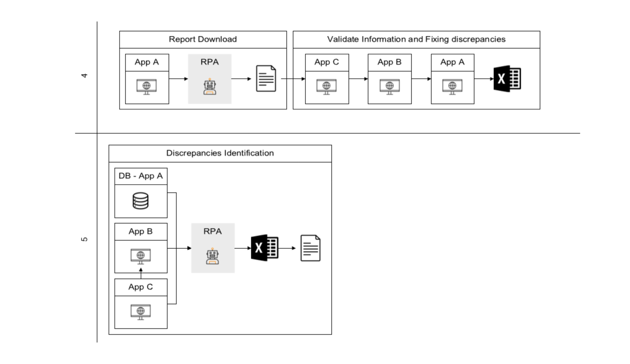
Task: Select the Excel icon in Discrepancies Identification
Action: pyautogui.click(x=265, y=248)
